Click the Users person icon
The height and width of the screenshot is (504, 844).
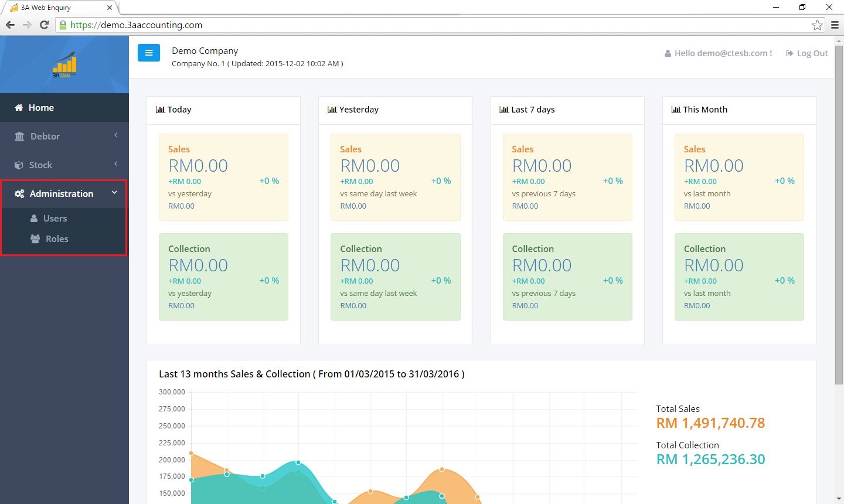34,219
